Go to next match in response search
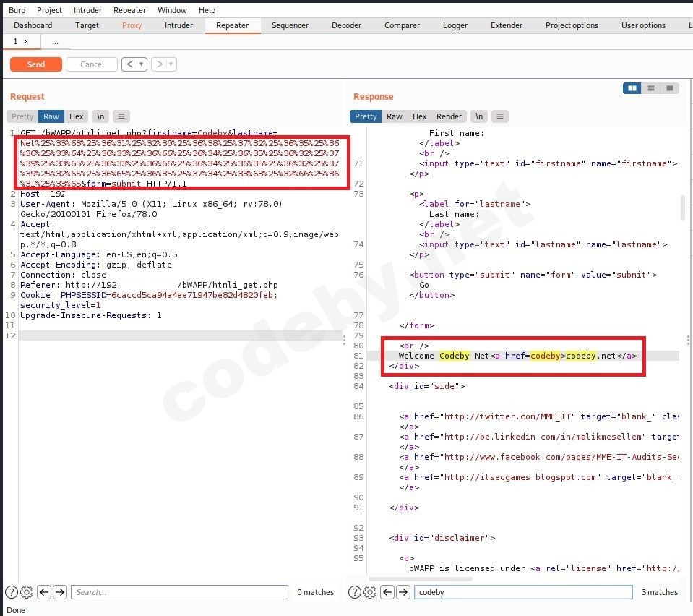The width and height of the screenshot is (693, 616). point(403,592)
